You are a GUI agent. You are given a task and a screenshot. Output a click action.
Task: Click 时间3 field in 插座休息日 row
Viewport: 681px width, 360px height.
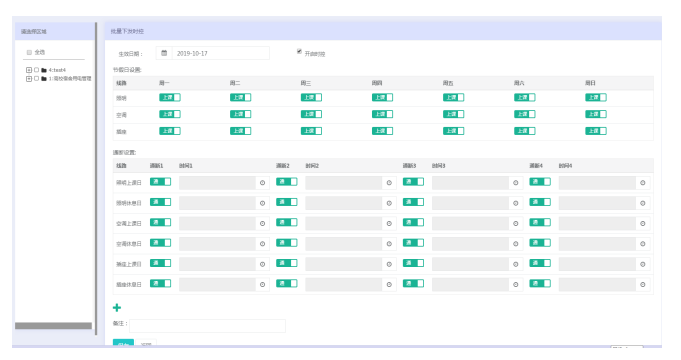pyautogui.click(x=470, y=285)
